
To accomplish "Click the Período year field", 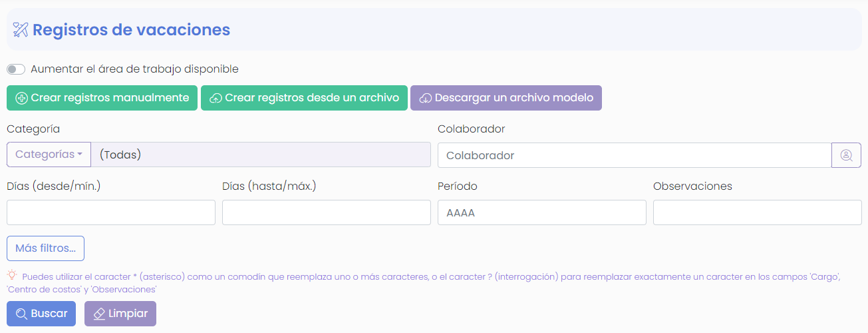I will pos(542,212).
